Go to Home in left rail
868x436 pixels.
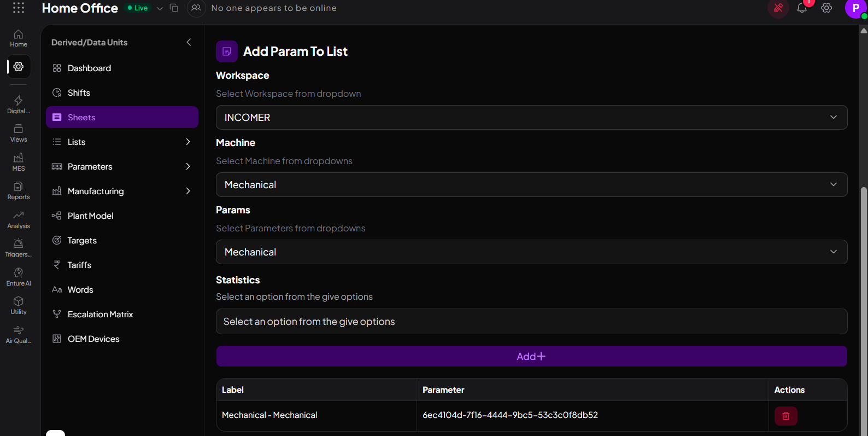[19, 38]
